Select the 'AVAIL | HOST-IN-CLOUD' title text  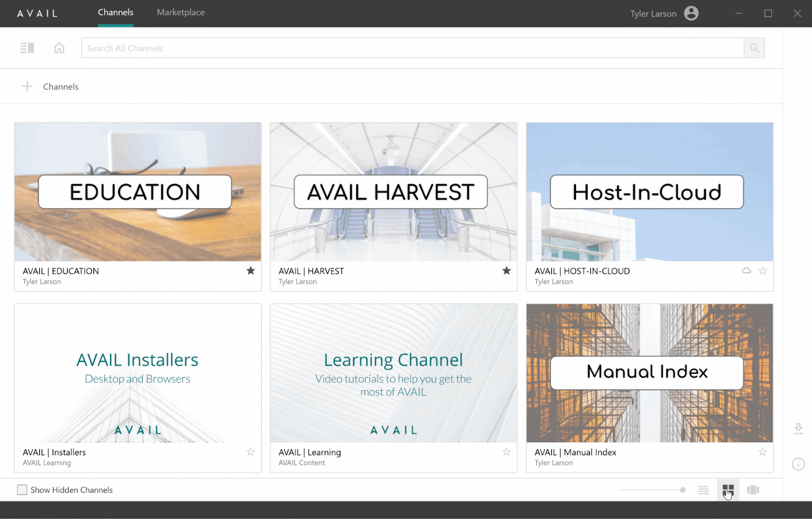(582, 271)
